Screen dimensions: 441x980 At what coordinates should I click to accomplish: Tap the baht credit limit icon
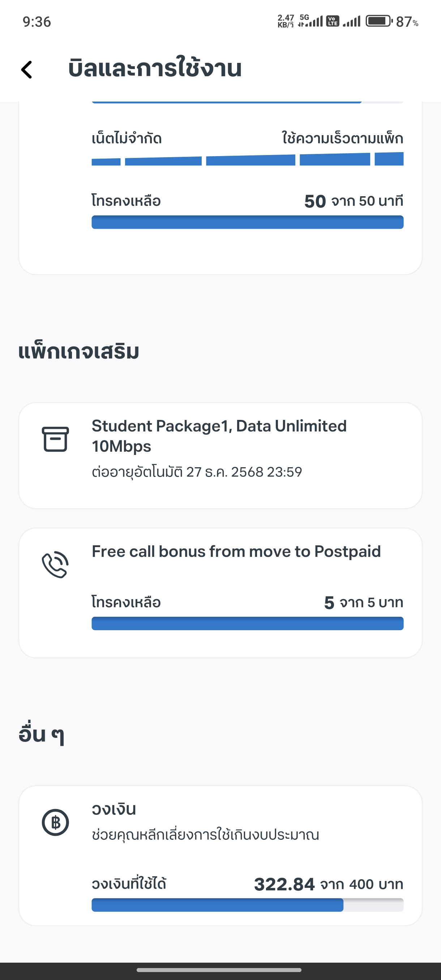pyautogui.click(x=55, y=822)
